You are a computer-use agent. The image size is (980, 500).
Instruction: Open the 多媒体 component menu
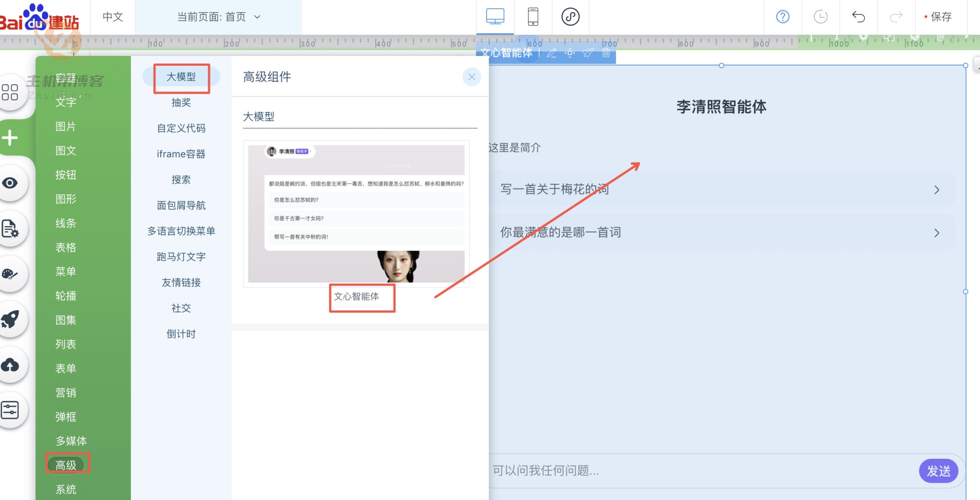click(71, 441)
